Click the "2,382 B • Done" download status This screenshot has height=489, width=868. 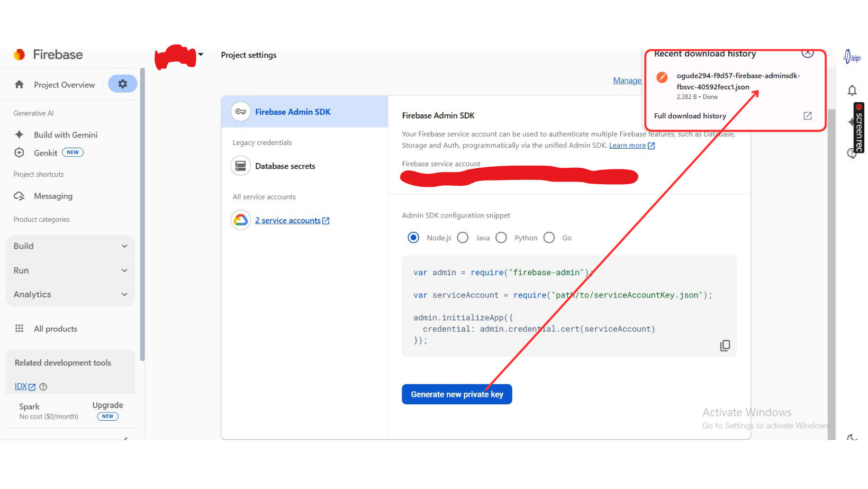click(x=697, y=97)
